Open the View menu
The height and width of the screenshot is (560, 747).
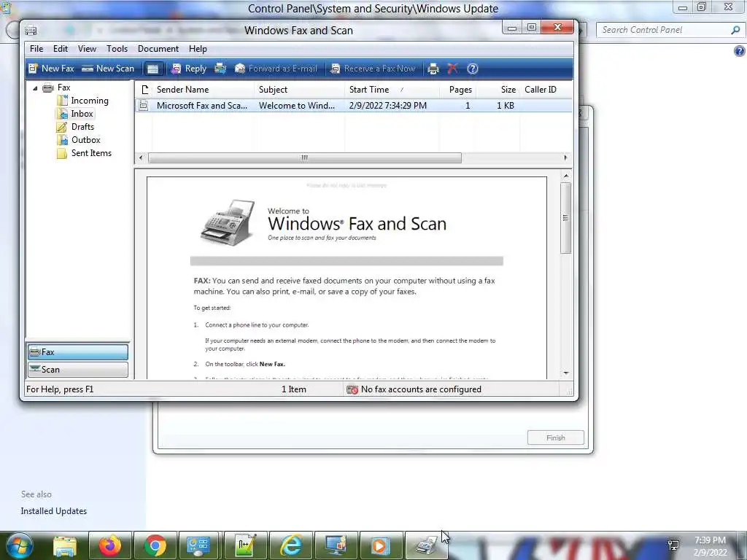tap(88, 49)
